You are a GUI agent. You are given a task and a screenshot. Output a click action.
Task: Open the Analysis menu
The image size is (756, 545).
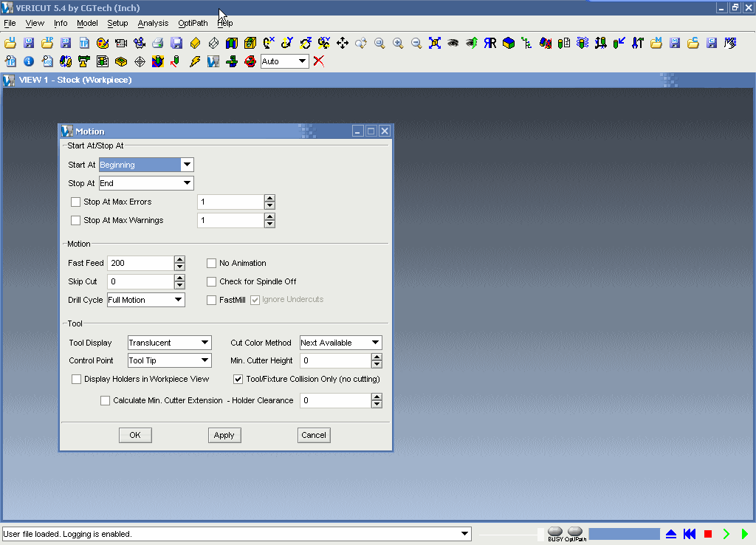click(x=153, y=23)
